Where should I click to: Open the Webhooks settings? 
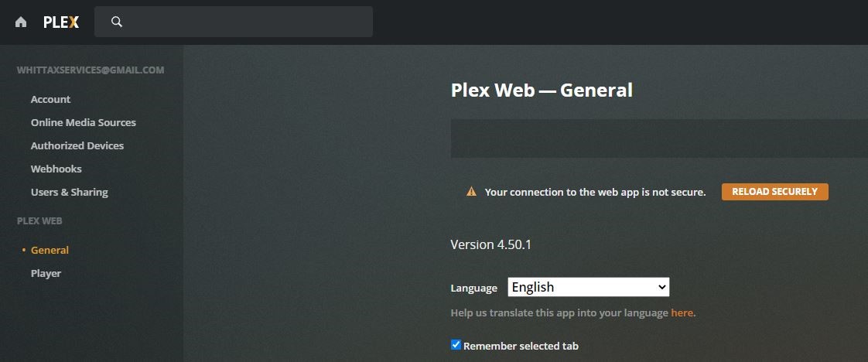pos(56,169)
